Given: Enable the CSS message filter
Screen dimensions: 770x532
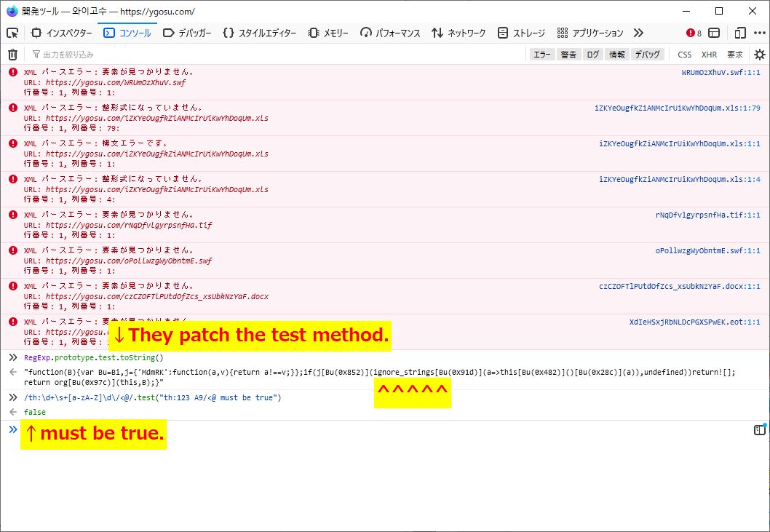Looking at the screenshot, I should click(683, 54).
